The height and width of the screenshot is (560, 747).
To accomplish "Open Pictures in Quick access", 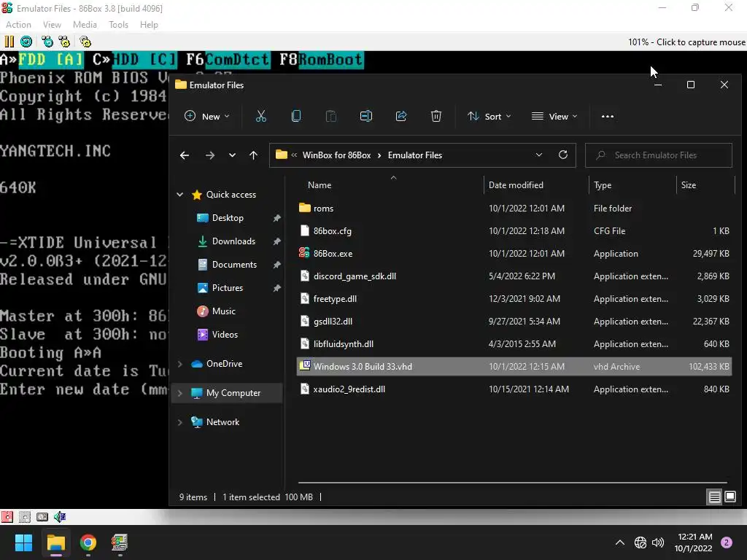I will [x=227, y=288].
